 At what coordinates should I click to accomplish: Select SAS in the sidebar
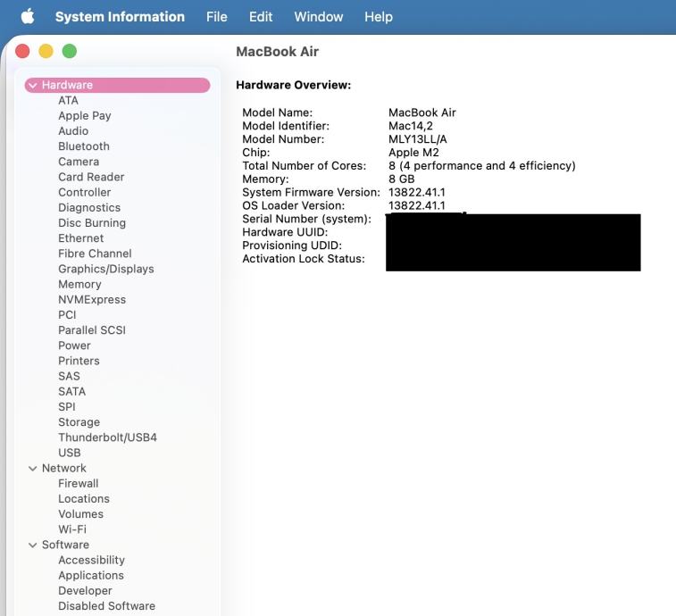click(69, 376)
